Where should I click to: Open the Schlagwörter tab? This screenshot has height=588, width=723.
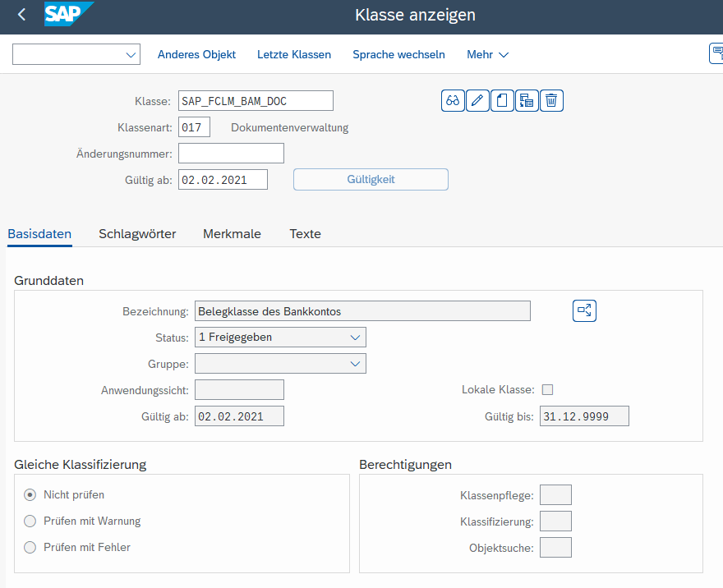click(137, 234)
